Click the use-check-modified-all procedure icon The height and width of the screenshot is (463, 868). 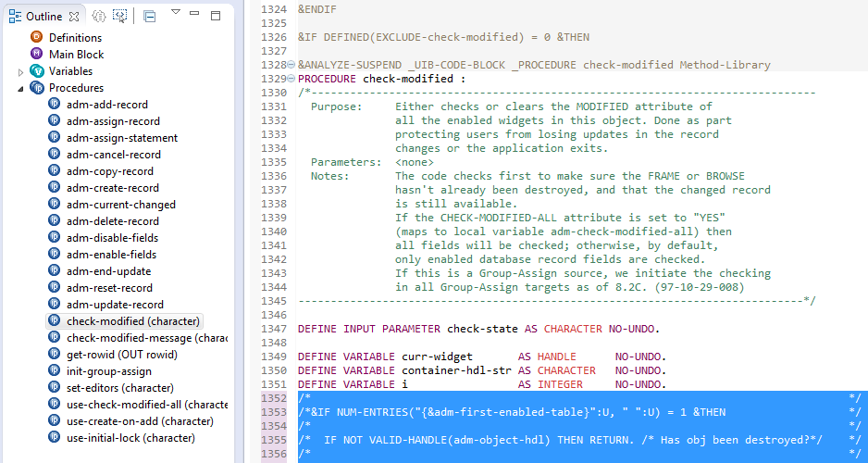point(55,403)
